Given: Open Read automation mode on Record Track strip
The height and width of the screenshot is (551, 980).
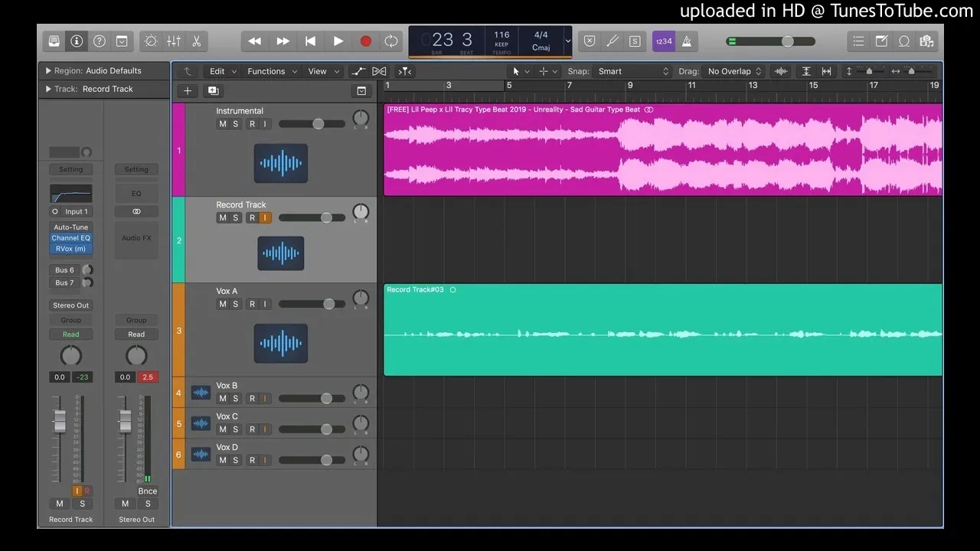Looking at the screenshot, I should tap(70, 334).
